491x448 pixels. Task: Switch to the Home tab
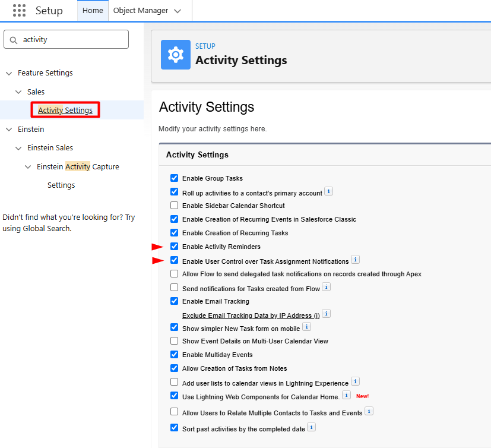tap(93, 11)
